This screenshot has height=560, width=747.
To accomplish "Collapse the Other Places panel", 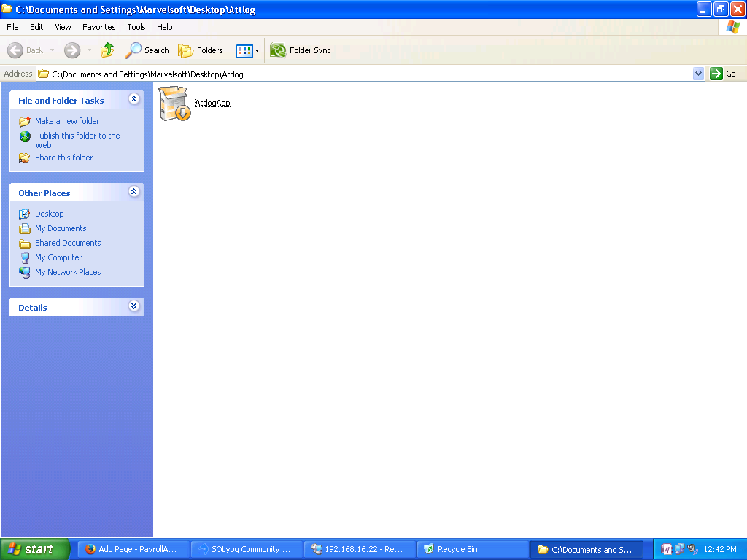I will coord(133,192).
